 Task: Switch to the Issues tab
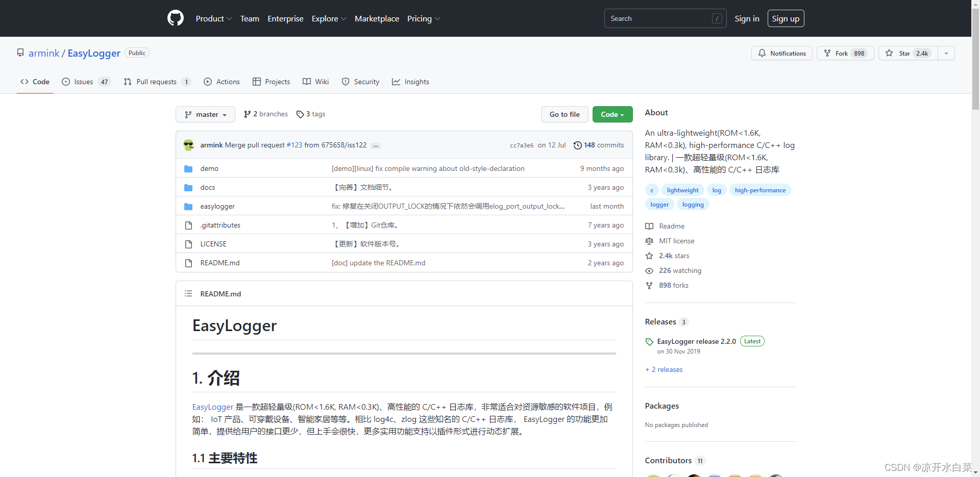click(x=86, y=82)
